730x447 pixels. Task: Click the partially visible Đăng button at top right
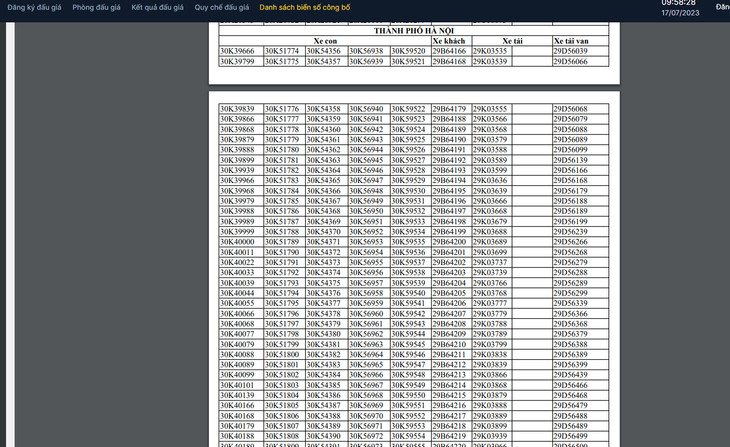click(722, 7)
